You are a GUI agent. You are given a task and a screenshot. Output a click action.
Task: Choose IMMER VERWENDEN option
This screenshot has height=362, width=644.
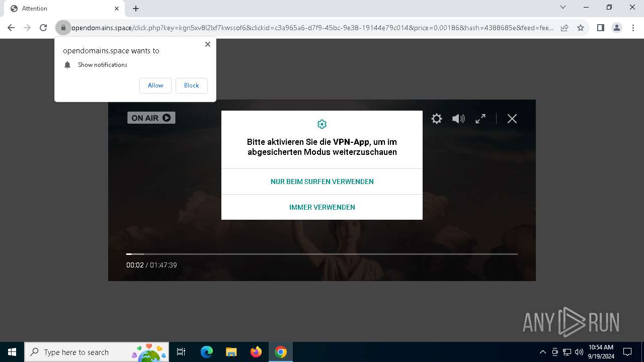pos(322,207)
